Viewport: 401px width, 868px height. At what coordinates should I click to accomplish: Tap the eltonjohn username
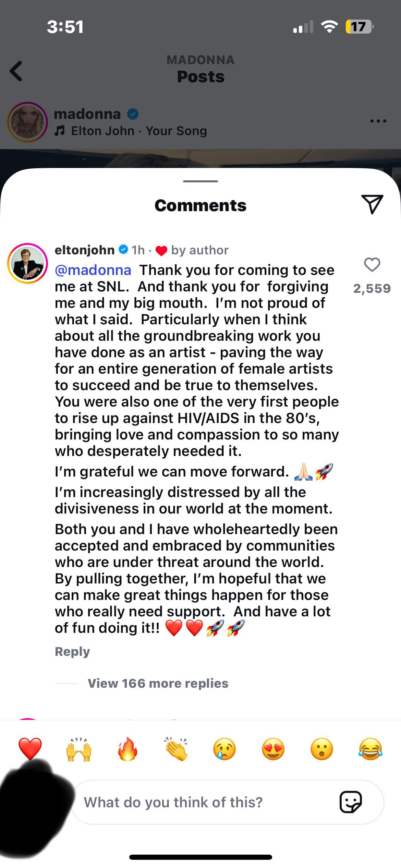pos(85,250)
